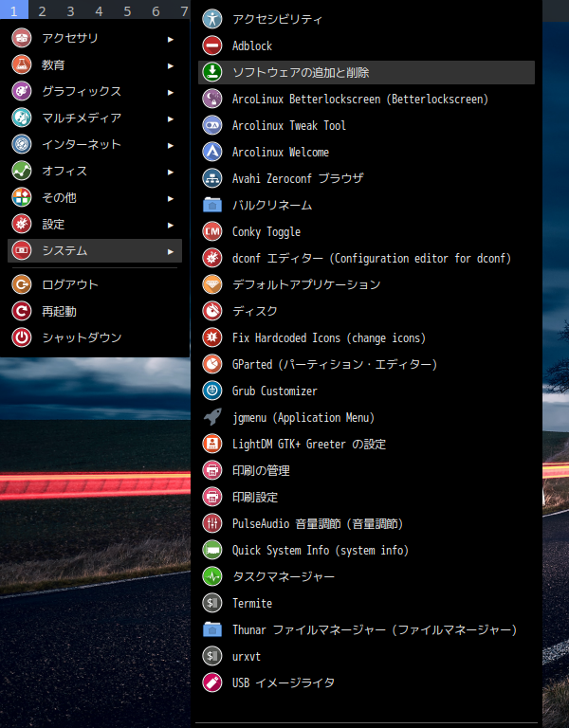Switch to workspace 5
569x728 pixels.
127,10
